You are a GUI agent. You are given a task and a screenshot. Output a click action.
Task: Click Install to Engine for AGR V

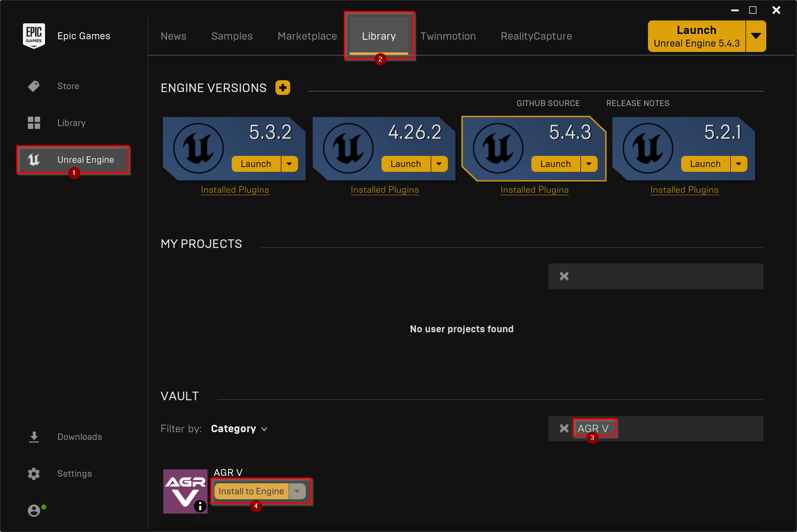click(251, 491)
